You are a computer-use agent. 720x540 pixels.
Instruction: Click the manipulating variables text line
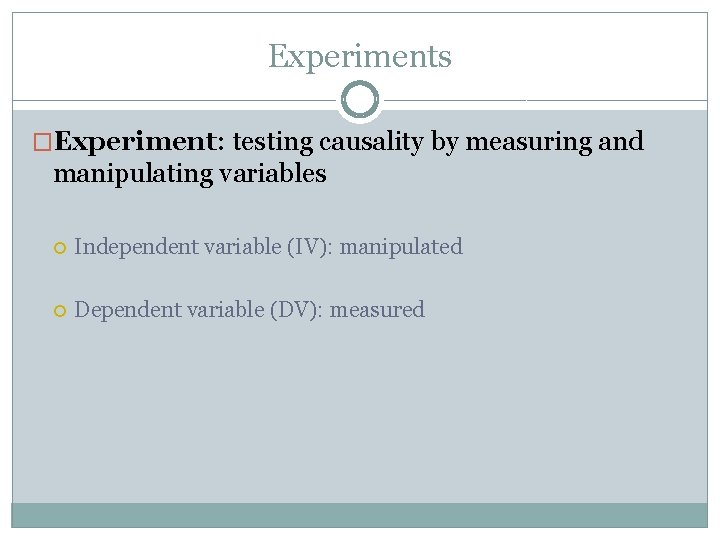[x=190, y=174]
